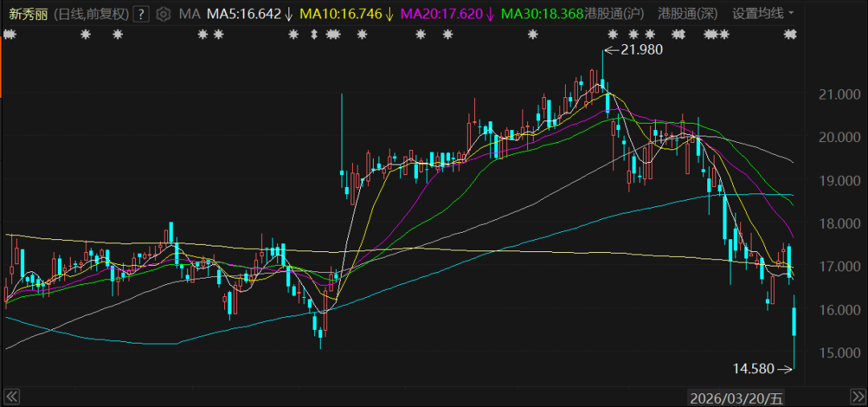Click the (日线,前复权) period label
Image resolution: width=868 pixels, height=407 pixels.
[x=92, y=14]
